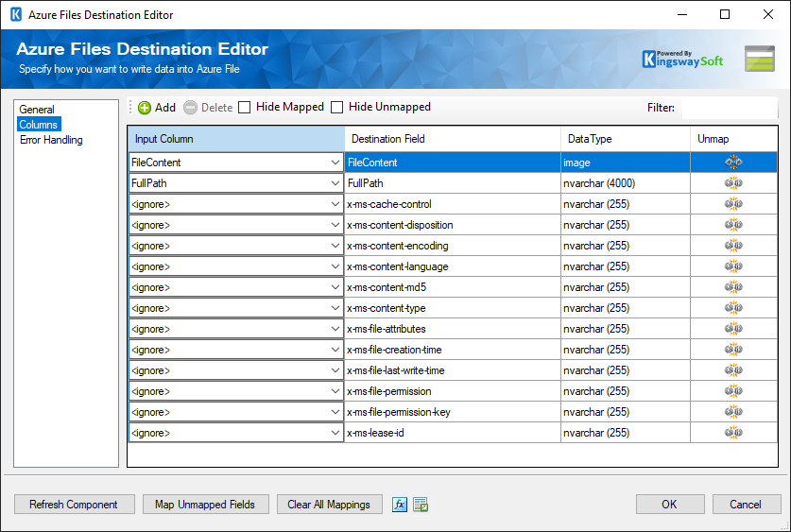791x532 pixels.
Task: Select the x-ms-content-type destination field cell
Action: point(453,308)
